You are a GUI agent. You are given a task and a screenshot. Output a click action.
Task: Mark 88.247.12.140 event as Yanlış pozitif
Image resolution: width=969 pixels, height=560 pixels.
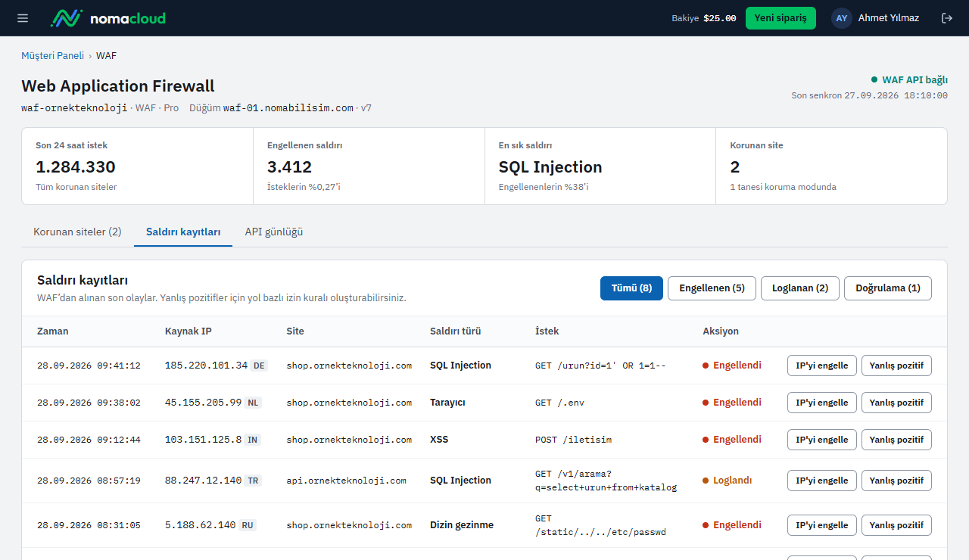896,481
